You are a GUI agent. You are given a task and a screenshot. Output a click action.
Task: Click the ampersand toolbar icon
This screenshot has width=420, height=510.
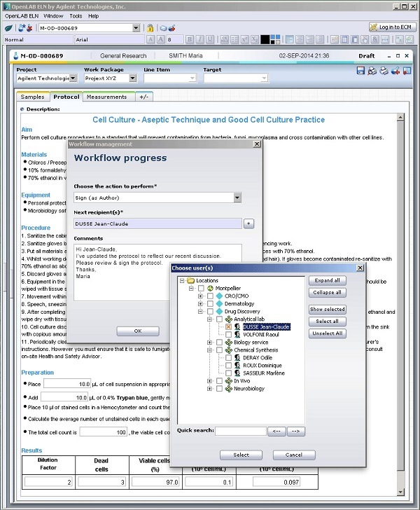pos(375,40)
